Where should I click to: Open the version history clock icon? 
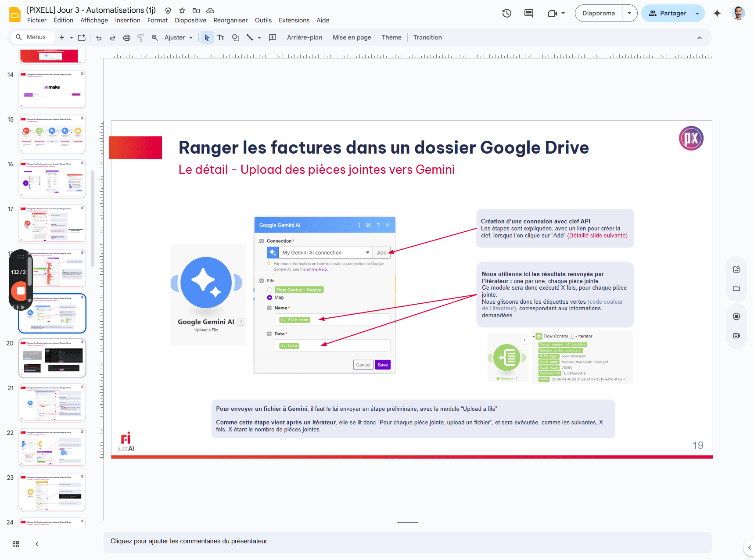[507, 13]
